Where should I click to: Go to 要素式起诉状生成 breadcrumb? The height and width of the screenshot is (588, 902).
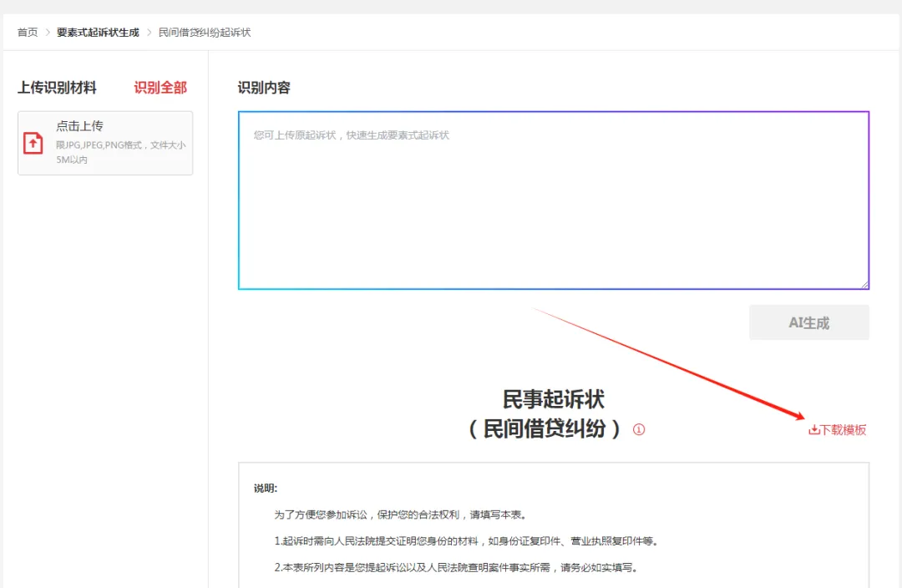pos(98,33)
